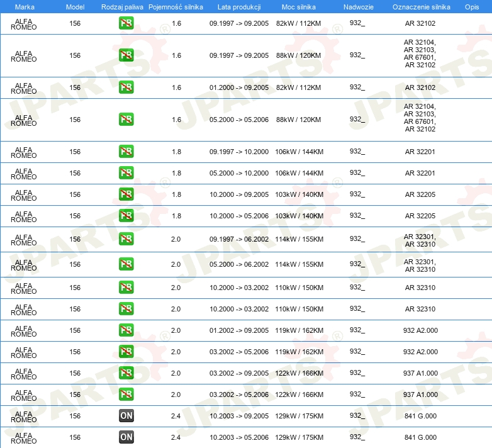The height and width of the screenshot is (448, 492).
Task: Click PB icon for 2.0 114kW from 09.1997
Action: 126,239
